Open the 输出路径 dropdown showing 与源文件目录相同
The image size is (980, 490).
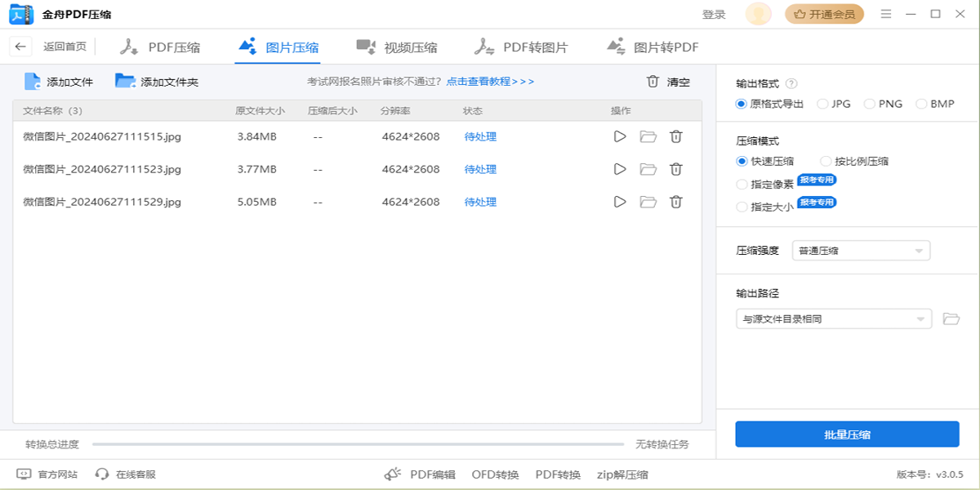[834, 318]
